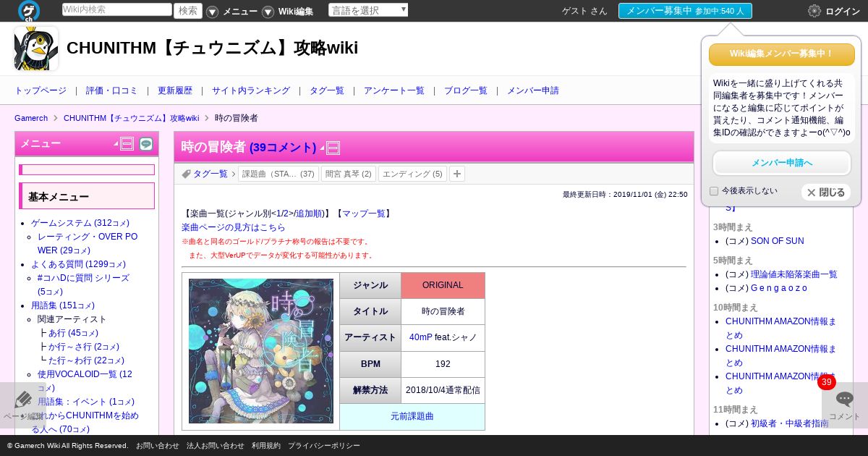Click the CHUNITHM【チュウニズム】攻略wiki page title
Screen dimensions: 868x456
tap(212, 48)
